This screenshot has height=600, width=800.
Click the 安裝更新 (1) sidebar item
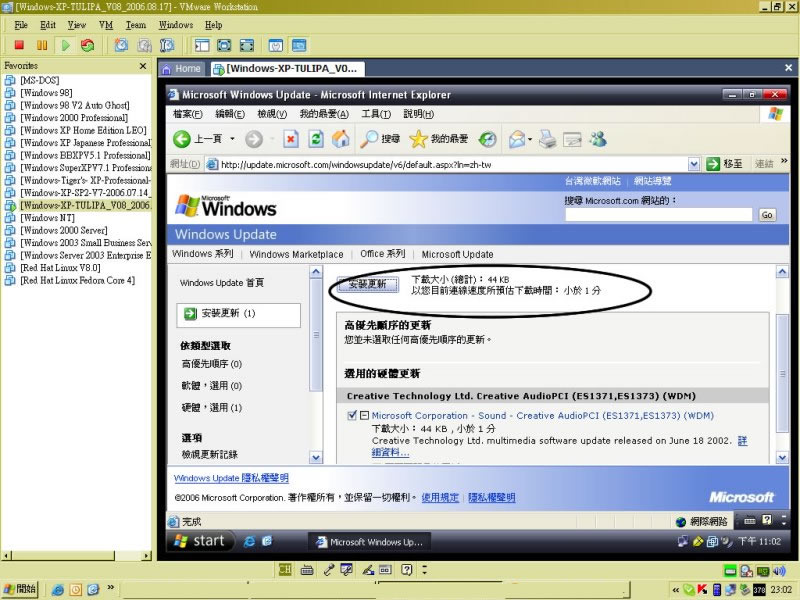point(239,314)
